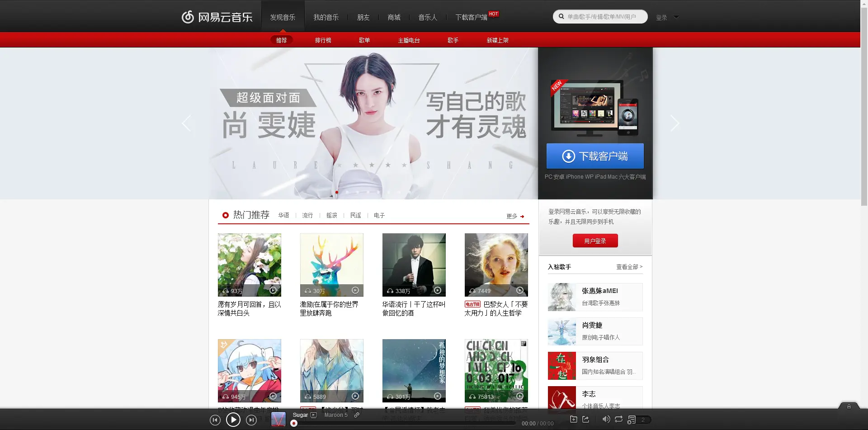Open the 电子 category link

click(x=379, y=215)
